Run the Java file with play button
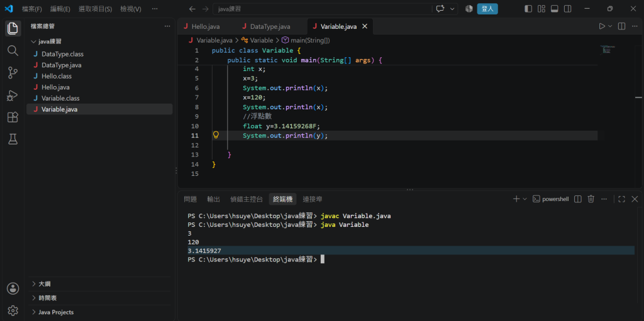644x321 pixels. tap(602, 26)
